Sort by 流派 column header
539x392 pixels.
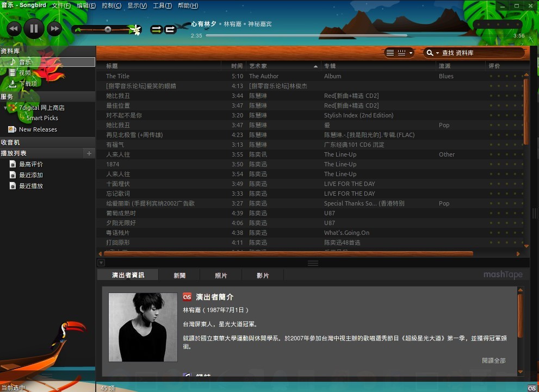coord(461,66)
